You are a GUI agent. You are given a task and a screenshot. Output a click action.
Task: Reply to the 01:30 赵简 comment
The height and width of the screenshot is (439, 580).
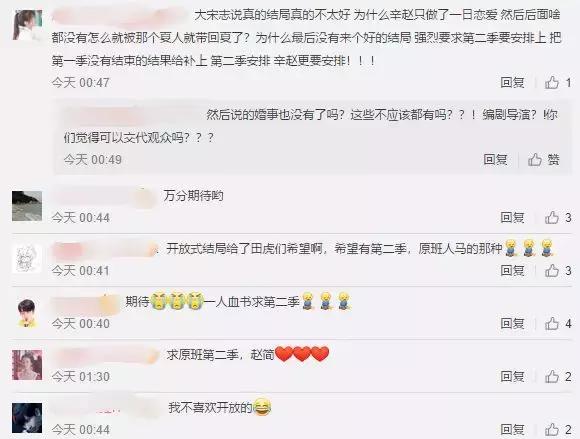click(x=512, y=376)
